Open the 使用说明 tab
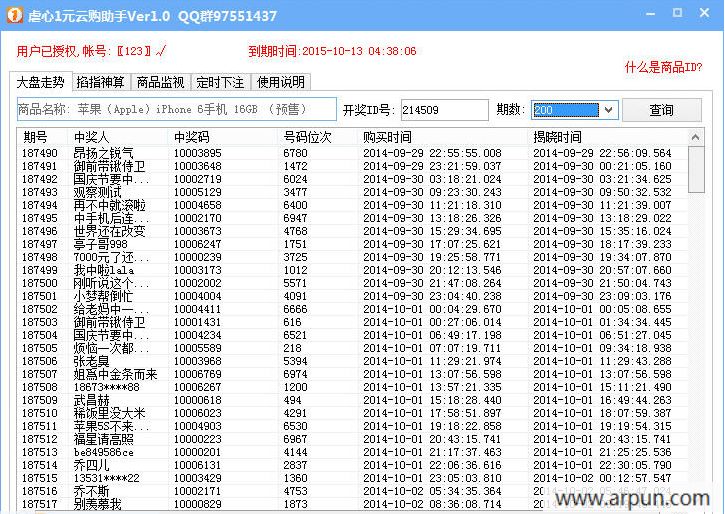 click(x=281, y=82)
